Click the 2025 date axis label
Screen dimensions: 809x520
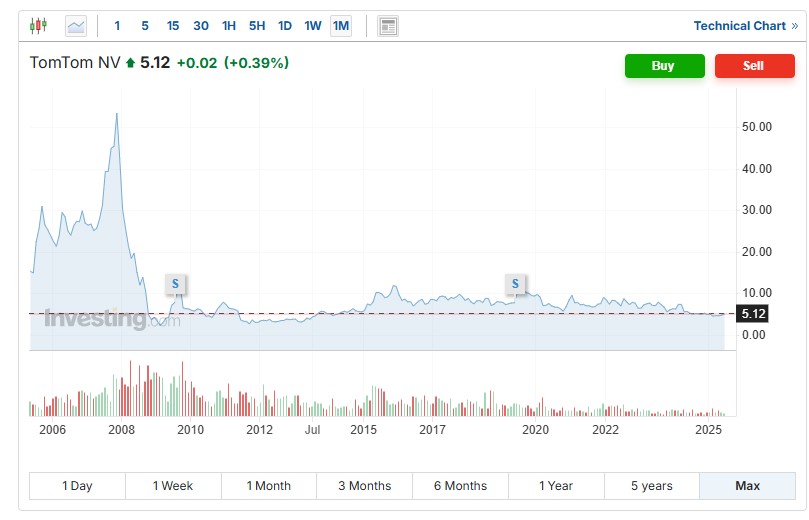tap(708, 430)
